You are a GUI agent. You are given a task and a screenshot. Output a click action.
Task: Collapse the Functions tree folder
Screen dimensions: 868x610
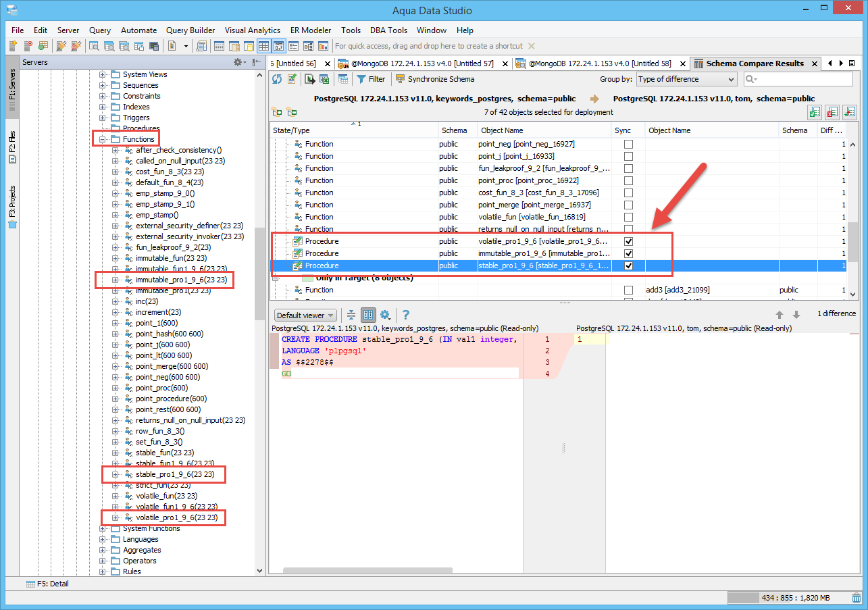[x=103, y=139]
